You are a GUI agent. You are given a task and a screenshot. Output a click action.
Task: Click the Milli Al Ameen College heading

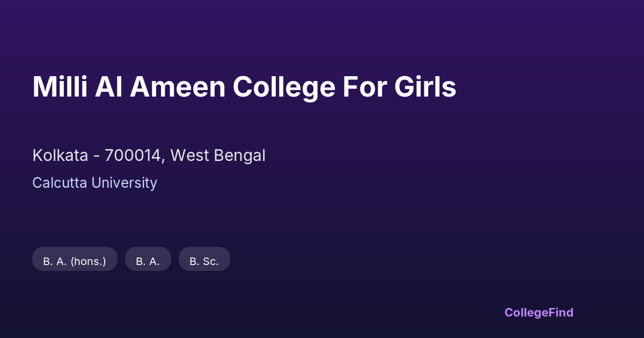pos(244,87)
